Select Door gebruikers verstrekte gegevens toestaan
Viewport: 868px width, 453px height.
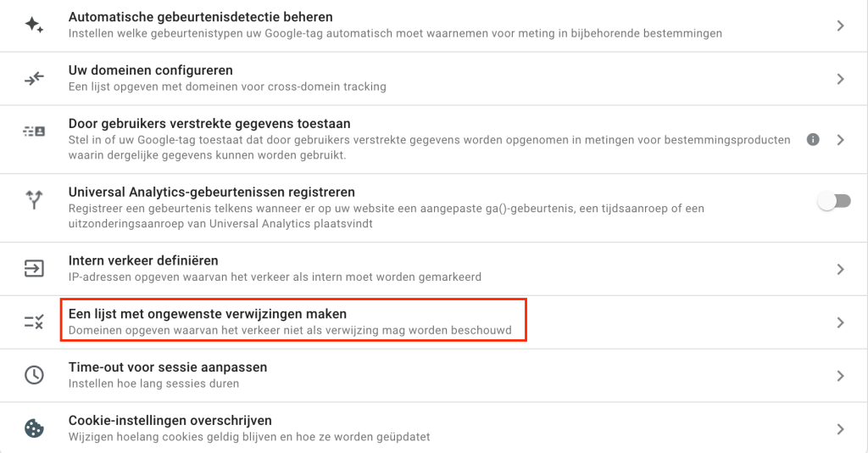pos(209,124)
